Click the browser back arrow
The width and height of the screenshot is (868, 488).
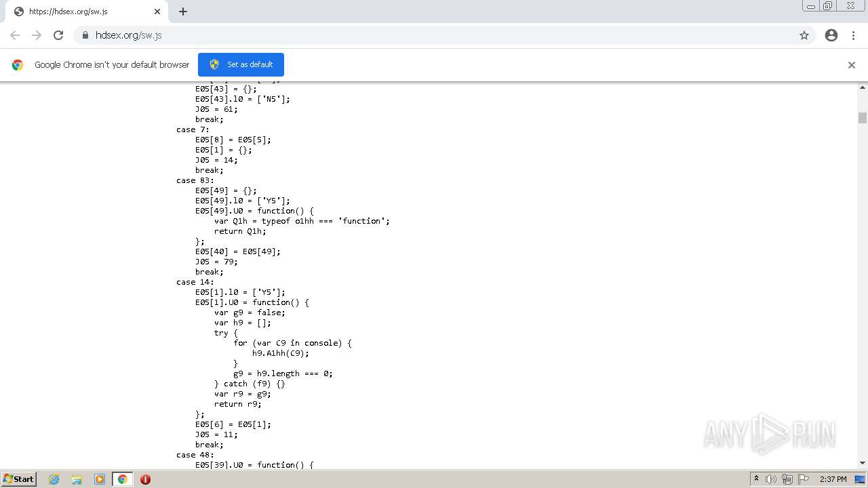(15, 35)
